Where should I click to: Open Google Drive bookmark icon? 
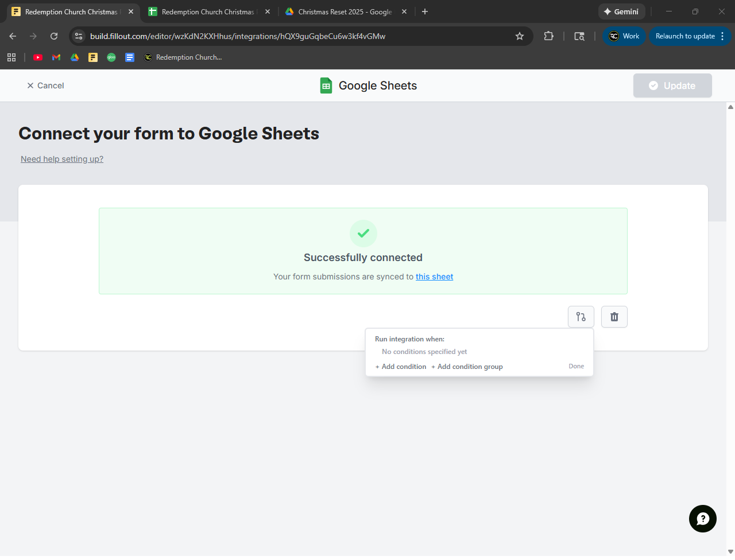pos(75,57)
